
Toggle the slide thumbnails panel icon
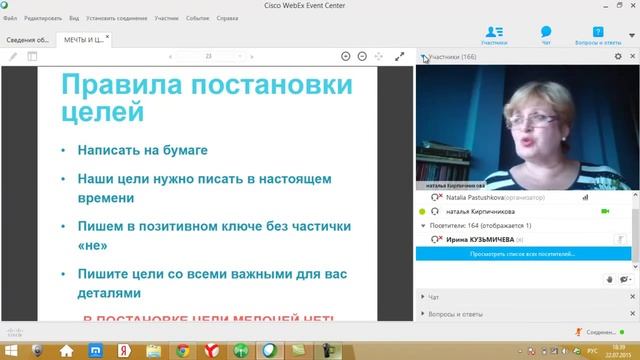pyautogui.click(x=32, y=57)
